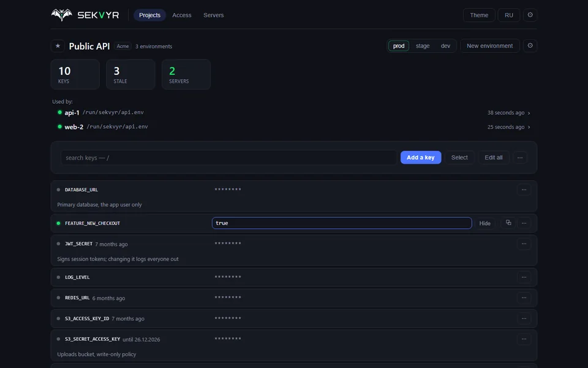The height and width of the screenshot is (368, 588).
Task: Click the FEATURE_NEW_CHECKOUT value field
Action: (x=342, y=223)
